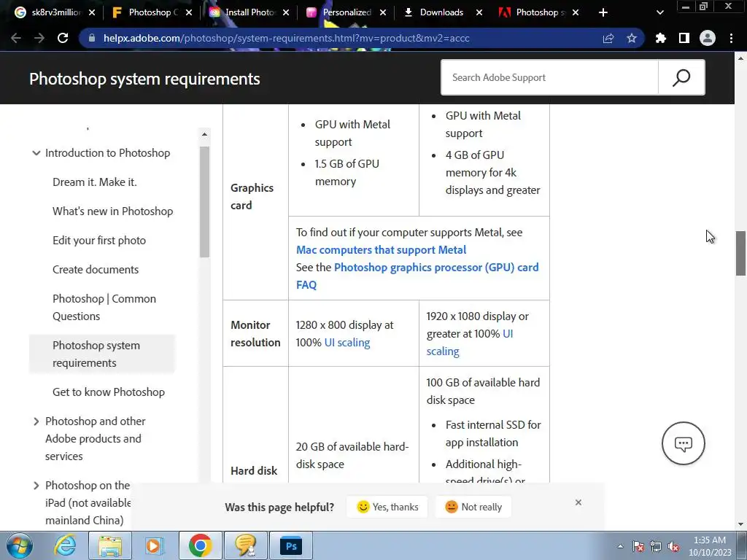Screen dimensions: 747x560
Task: Click Chrome icon in taskbar
Action: tap(200, 545)
